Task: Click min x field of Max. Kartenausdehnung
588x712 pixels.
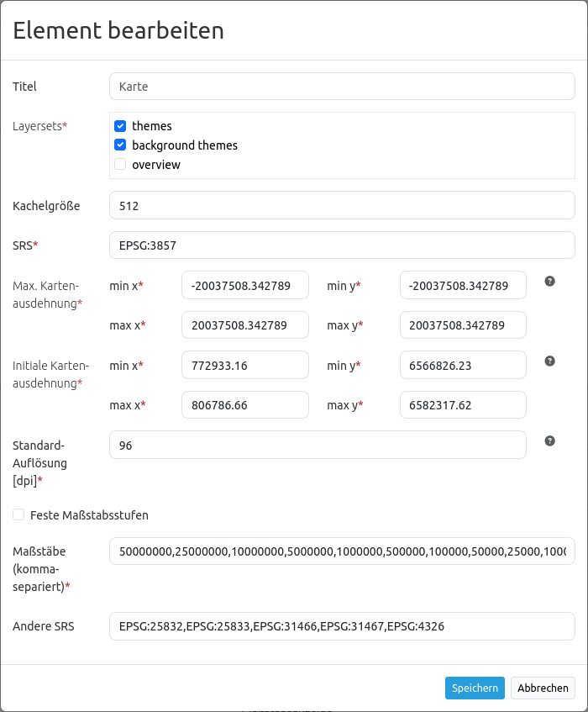Action: (245, 285)
